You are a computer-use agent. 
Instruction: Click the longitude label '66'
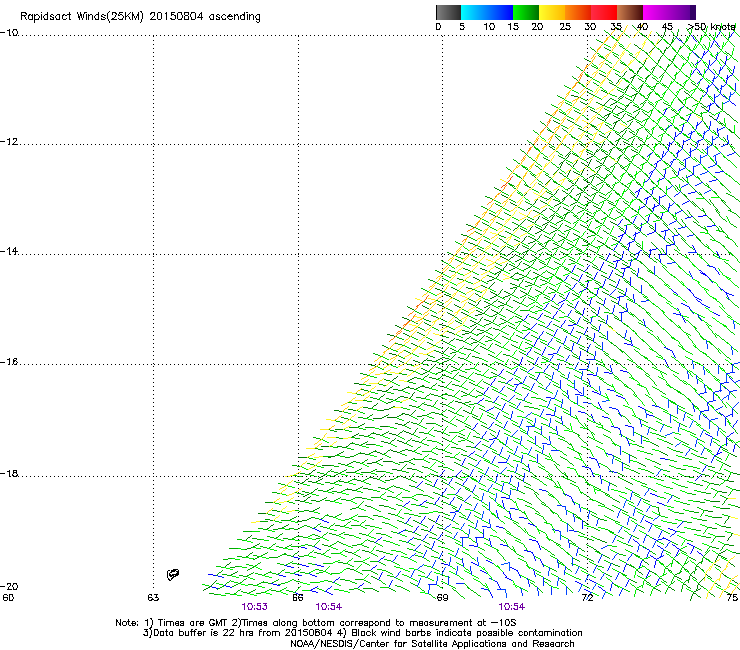[x=298, y=598]
